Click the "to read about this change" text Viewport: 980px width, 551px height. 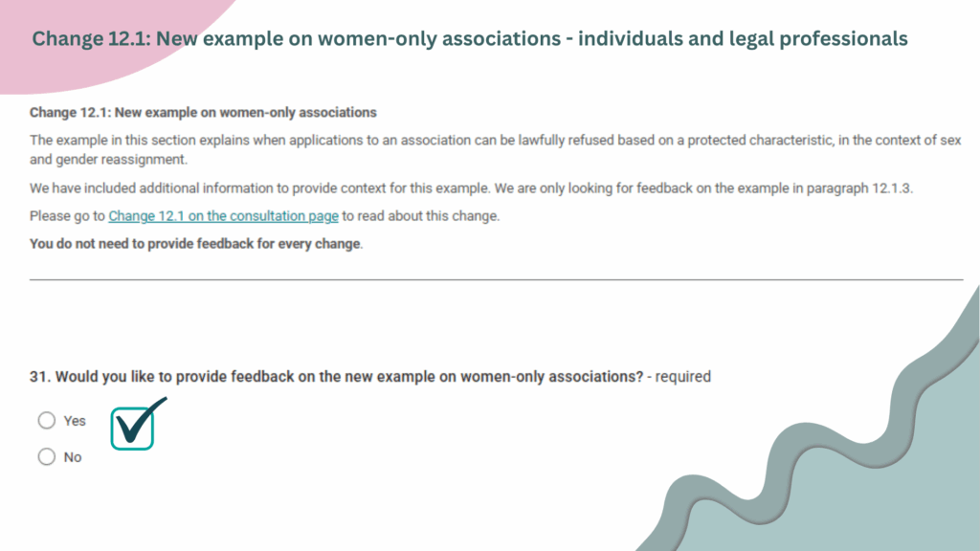pyautogui.click(x=421, y=216)
